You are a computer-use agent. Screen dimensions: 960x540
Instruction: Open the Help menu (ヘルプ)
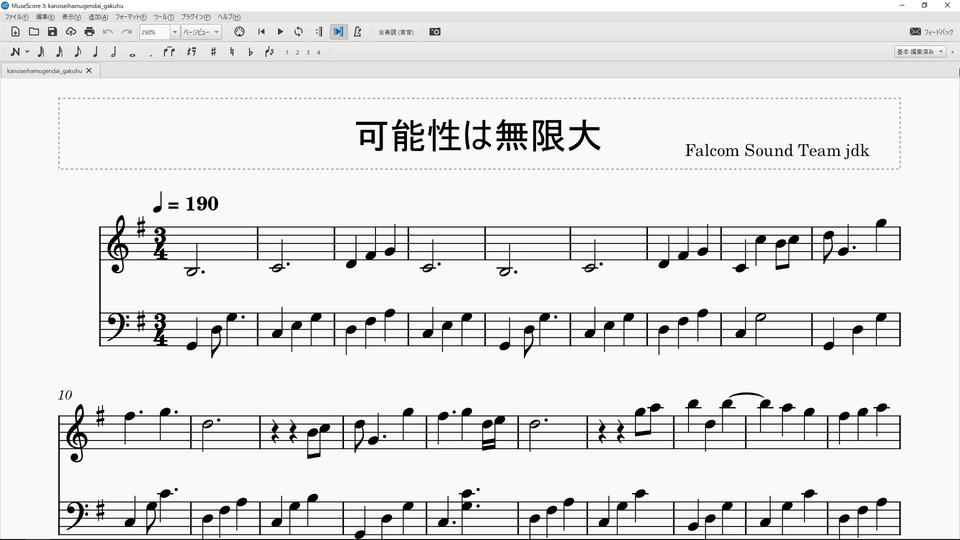(x=229, y=17)
